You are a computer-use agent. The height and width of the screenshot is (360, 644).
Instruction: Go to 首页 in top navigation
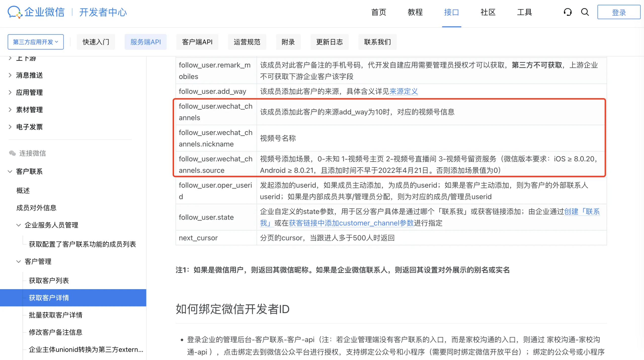[379, 12]
